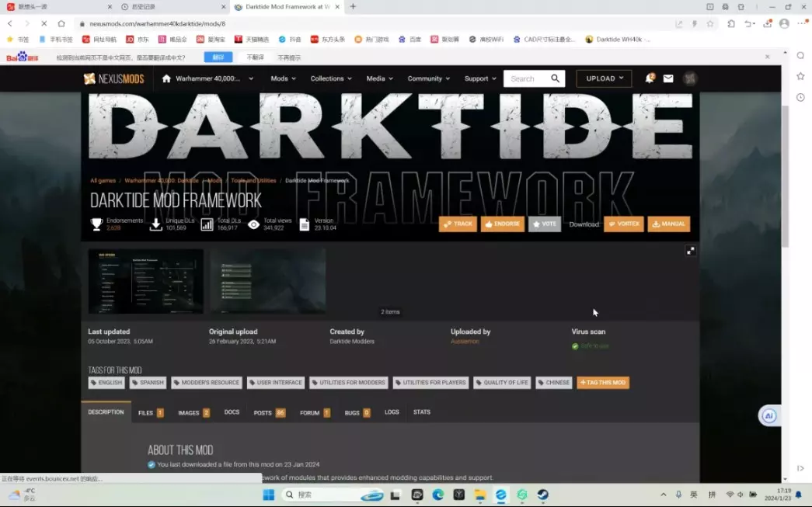Image resolution: width=812 pixels, height=507 pixels.
Task: Open the sidebar favorites star icon
Action: 800,77
